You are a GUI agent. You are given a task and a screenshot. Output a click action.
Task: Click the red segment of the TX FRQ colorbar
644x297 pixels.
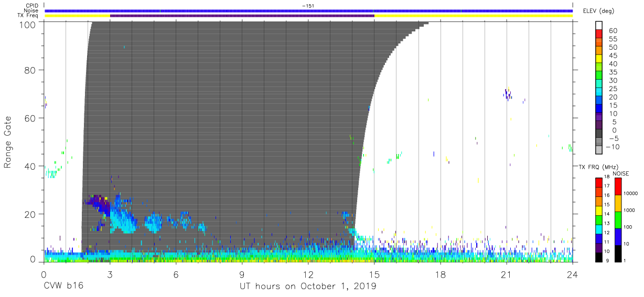point(599,182)
